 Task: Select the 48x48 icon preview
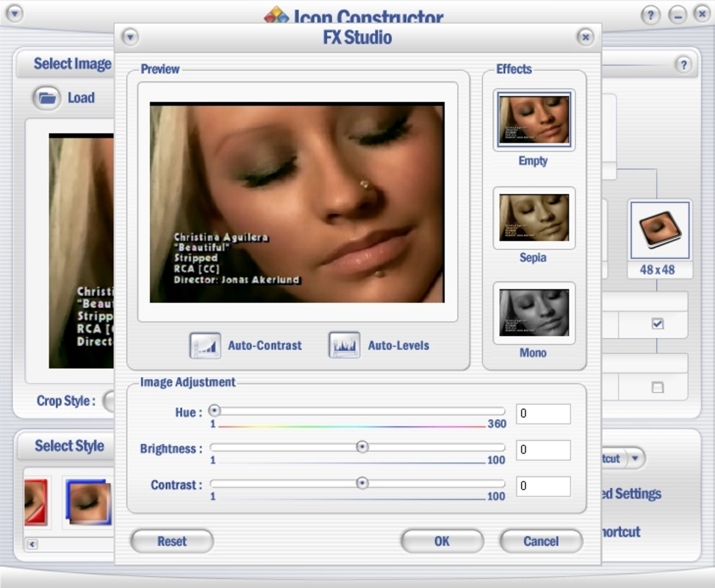pyautogui.click(x=659, y=230)
